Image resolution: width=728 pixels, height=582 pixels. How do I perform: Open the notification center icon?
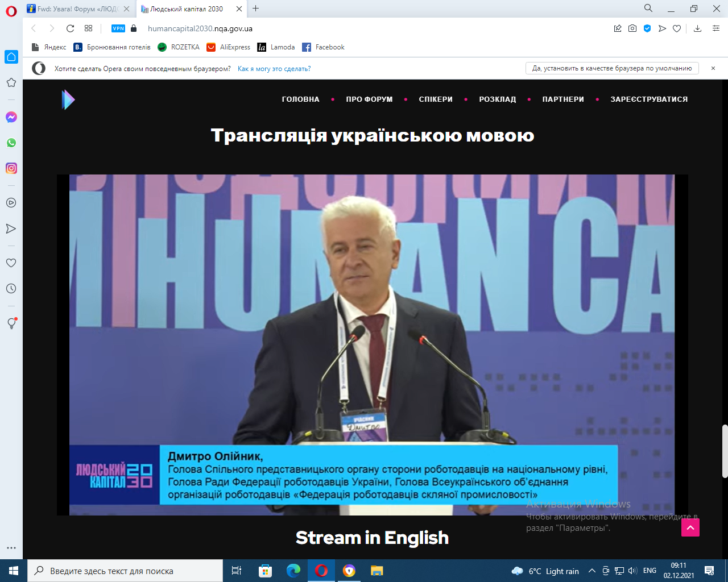(x=709, y=571)
